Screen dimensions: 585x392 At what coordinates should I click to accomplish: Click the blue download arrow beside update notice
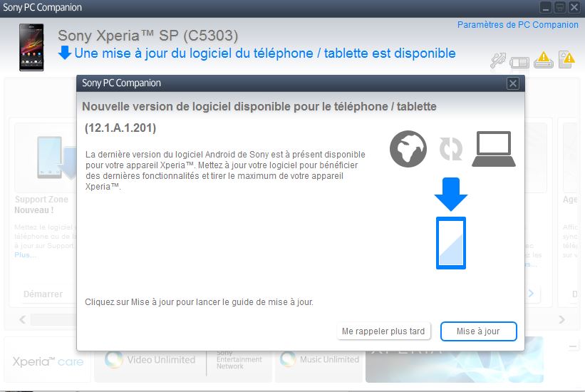click(64, 53)
